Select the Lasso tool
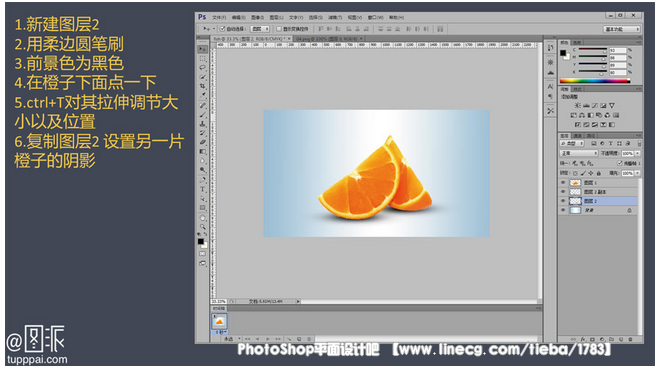This screenshot has height=366, width=661. point(203,67)
